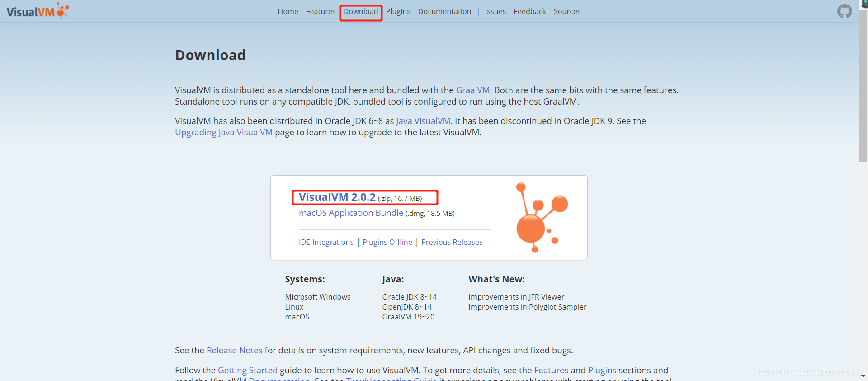Open the Documentation menu item
This screenshot has height=381, width=868.
coord(444,11)
